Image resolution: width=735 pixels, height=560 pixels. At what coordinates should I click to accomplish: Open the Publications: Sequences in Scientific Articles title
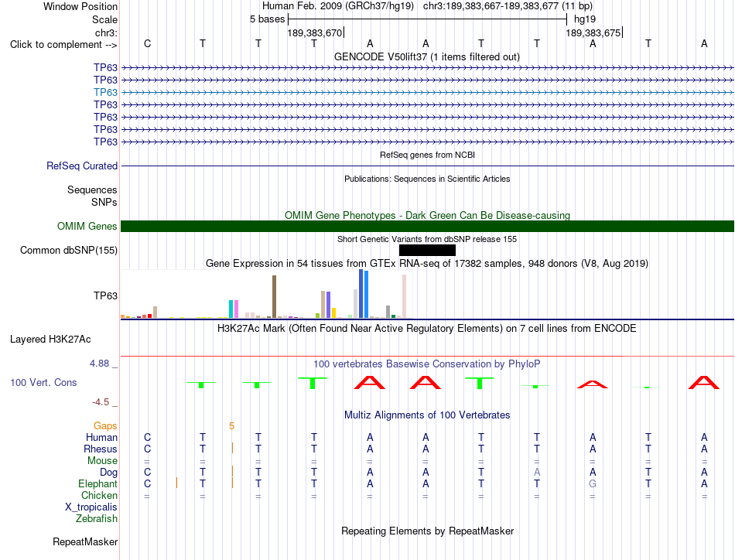click(x=427, y=179)
